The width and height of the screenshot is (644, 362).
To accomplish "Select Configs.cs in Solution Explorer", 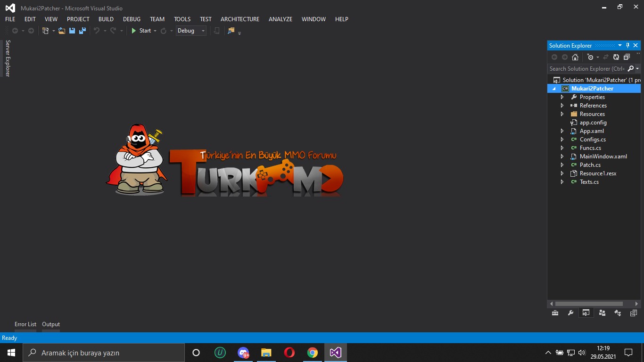I will point(593,140).
